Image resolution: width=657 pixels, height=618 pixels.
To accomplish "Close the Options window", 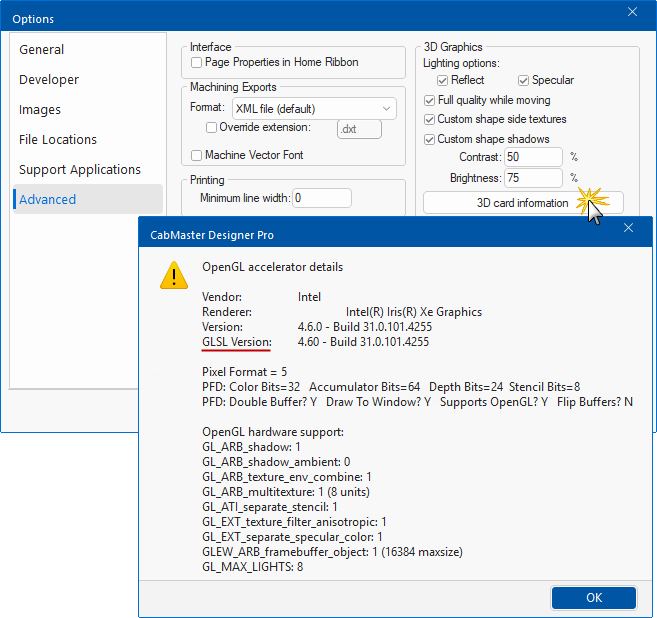I will click(x=632, y=13).
